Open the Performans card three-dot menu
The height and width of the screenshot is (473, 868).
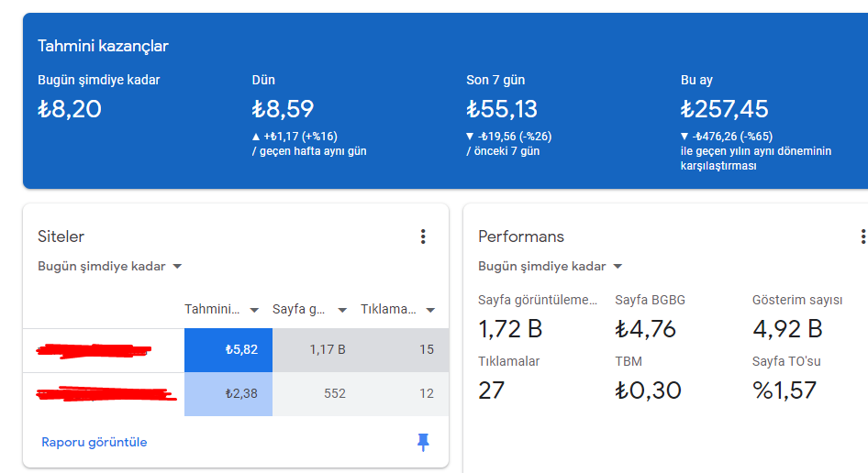[x=862, y=236]
